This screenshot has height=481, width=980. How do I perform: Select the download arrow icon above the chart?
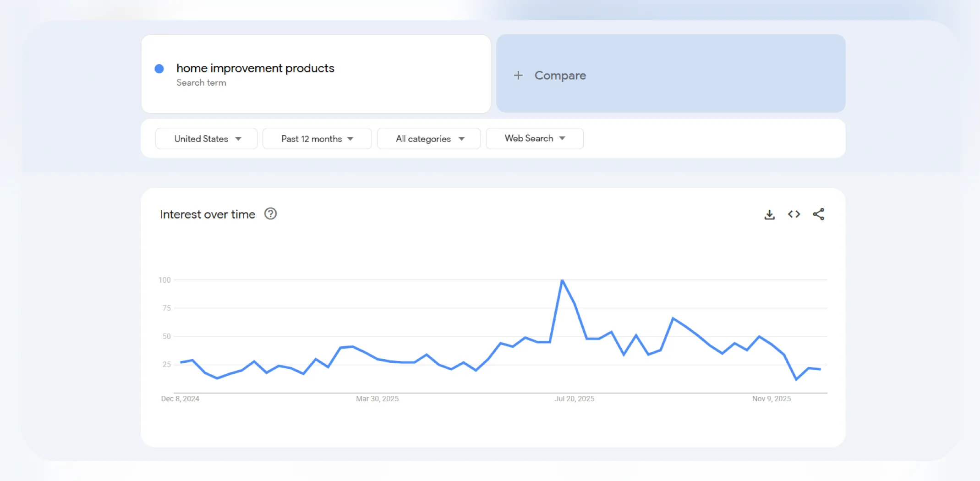769,213
